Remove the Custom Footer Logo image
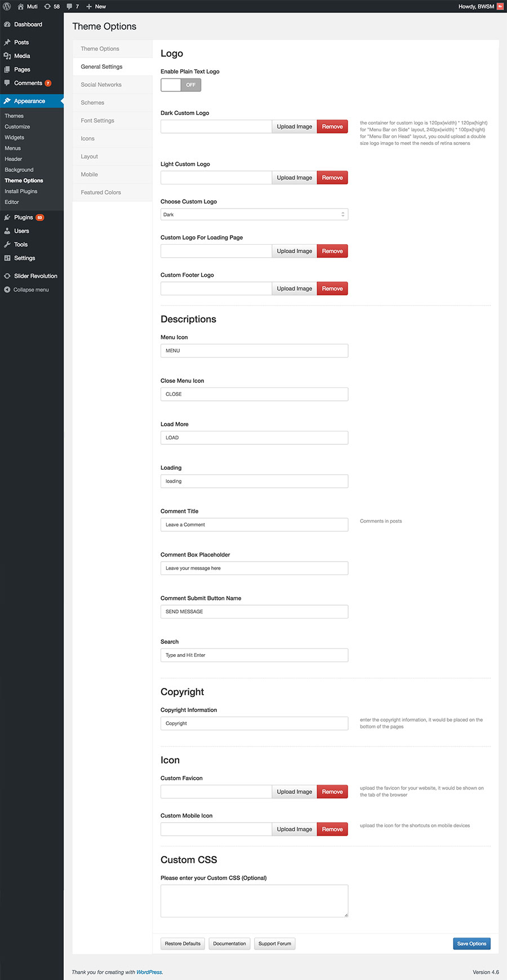Image resolution: width=507 pixels, height=980 pixels. point(332,289)
